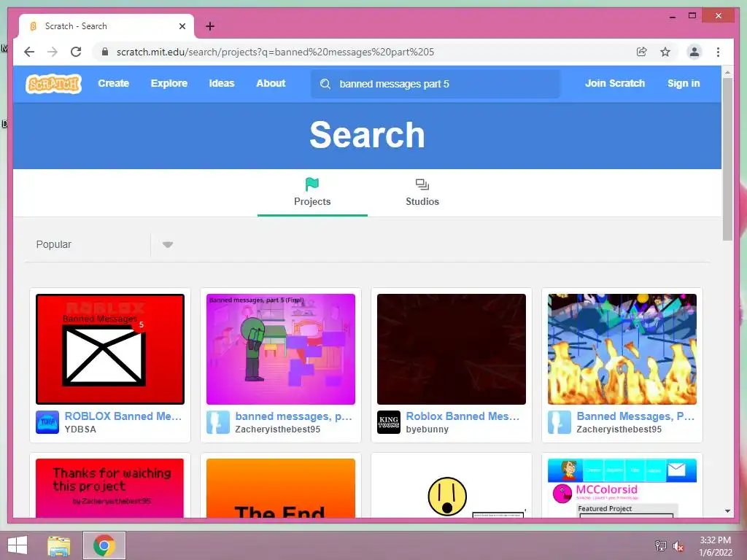Viewport: 747px width, 560px height.
Task: Bookmark this tab with star icon
Action: point(665,52)
